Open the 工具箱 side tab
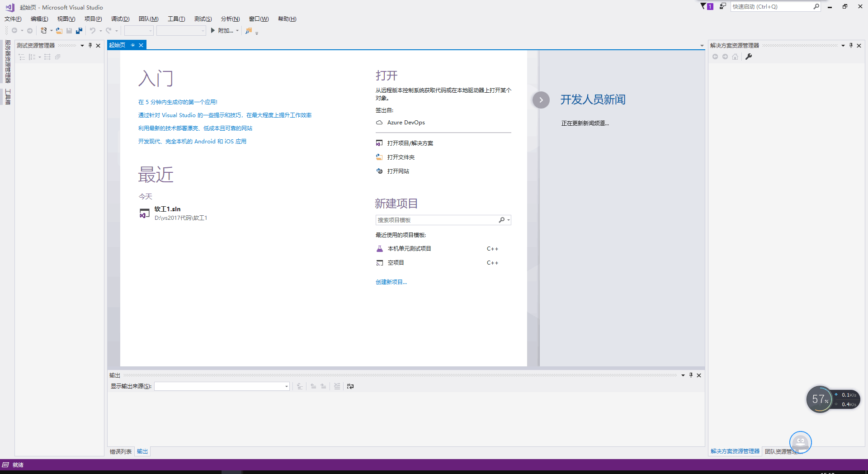 8,97
